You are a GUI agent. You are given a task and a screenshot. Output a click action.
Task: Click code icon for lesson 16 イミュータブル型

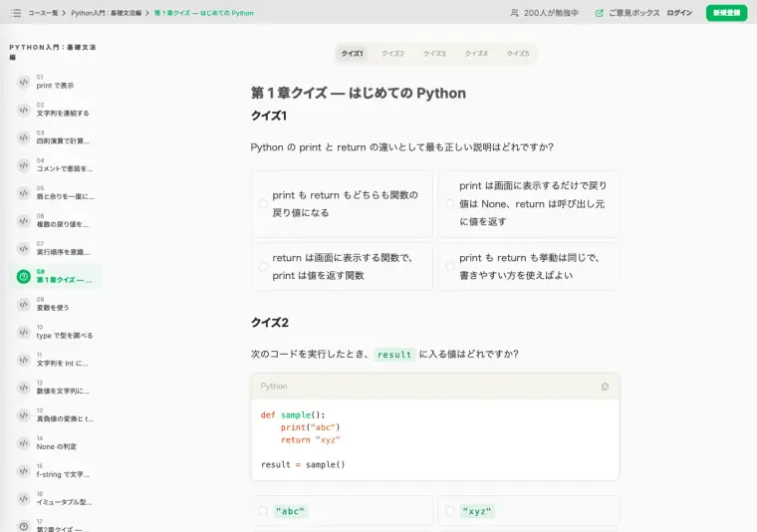pos(23,499)
